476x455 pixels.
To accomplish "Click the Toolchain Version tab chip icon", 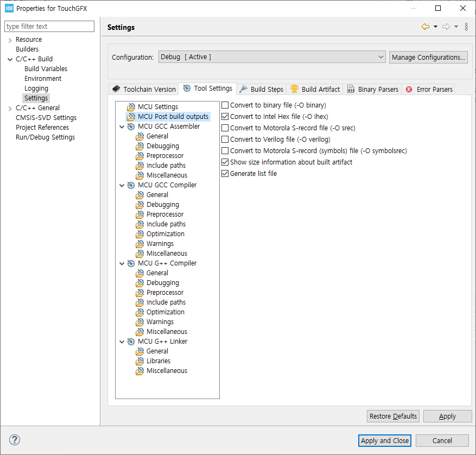I will point(116,89).
